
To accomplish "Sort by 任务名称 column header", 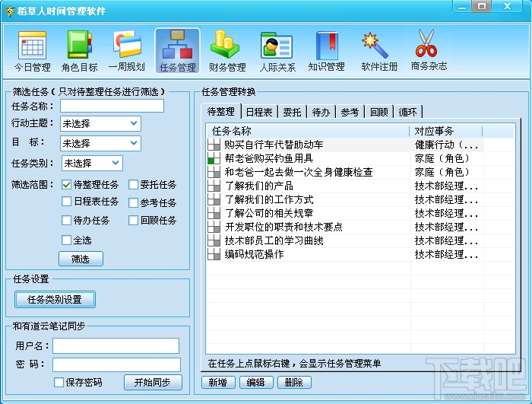I will tap(308, 131).
